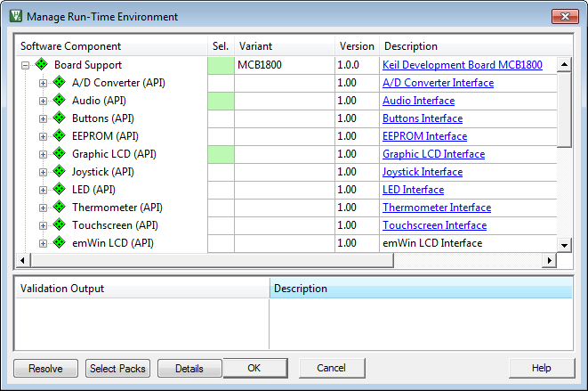The width and height of the screenshot is (588, 391).
Task: Toggle the Sel. cell for Audio (API)
Action: (221, 101)
